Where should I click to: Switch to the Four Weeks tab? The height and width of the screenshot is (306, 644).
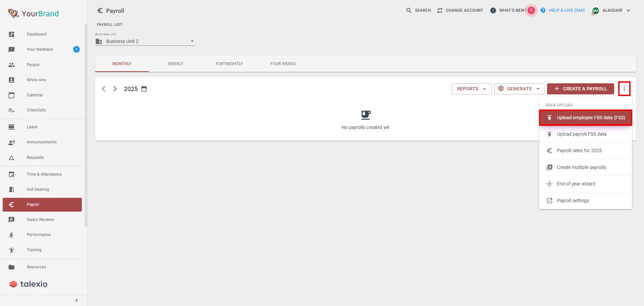click(283, 64)
